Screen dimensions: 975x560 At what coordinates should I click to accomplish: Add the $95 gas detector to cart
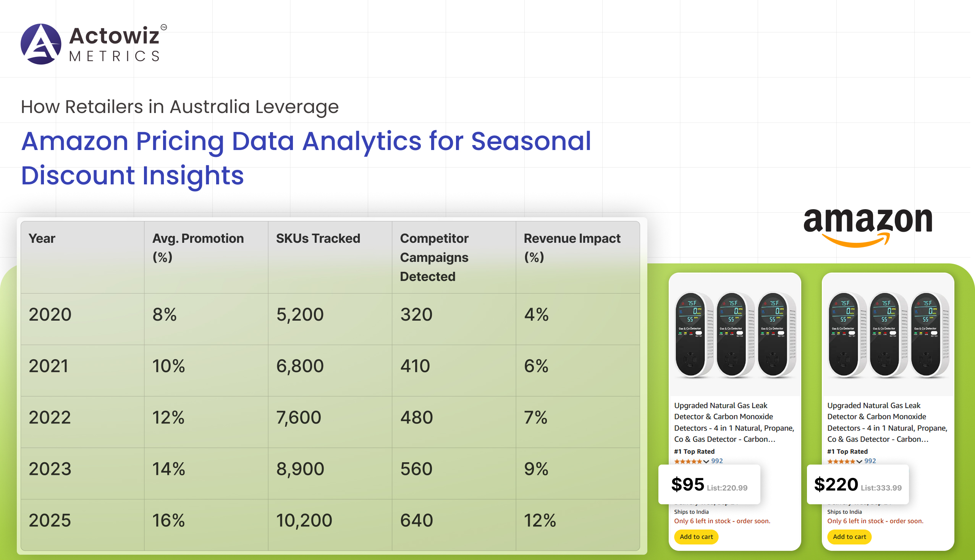[x=696, y=537]
